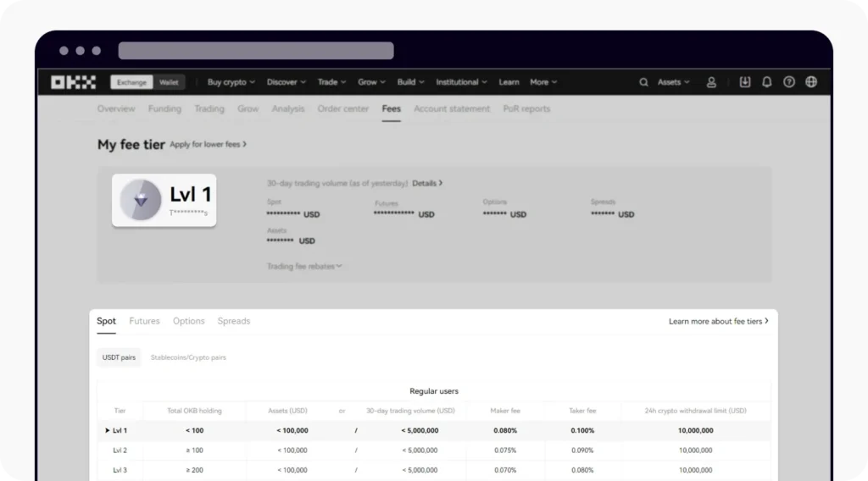Select the Exchange mode toggle
The height and width of the screenshot is (481, 868).
click(131, 82)
